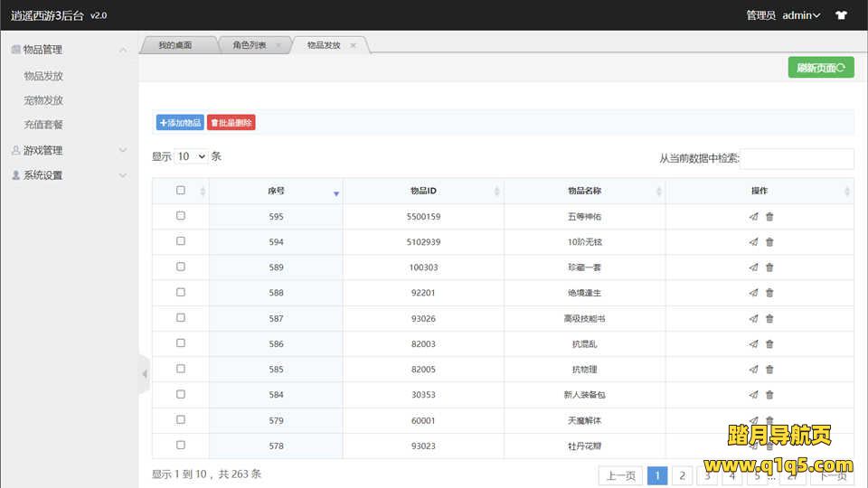Click the green 刷新页面 button
The width and height of the screenshot is (868, 488).
821,68
